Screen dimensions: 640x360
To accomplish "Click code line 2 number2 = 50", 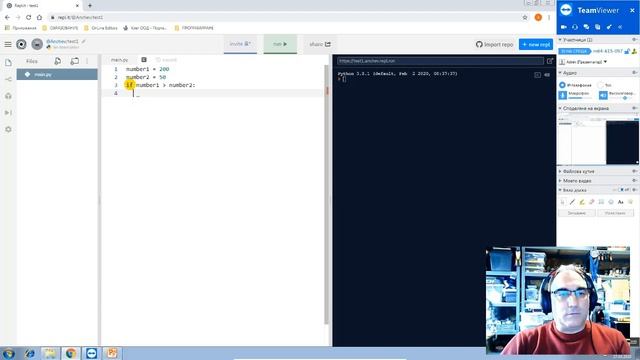I will (146, 77).
